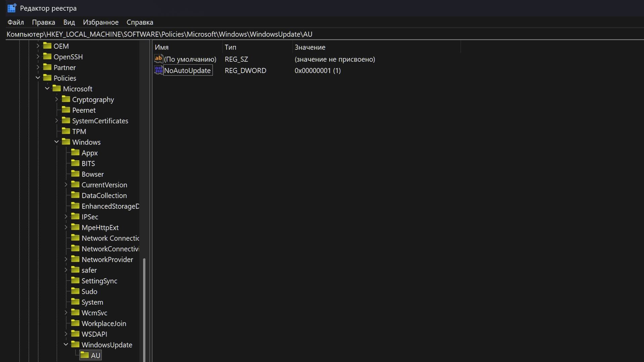Expand the IPSec registry key

point(66,217)
